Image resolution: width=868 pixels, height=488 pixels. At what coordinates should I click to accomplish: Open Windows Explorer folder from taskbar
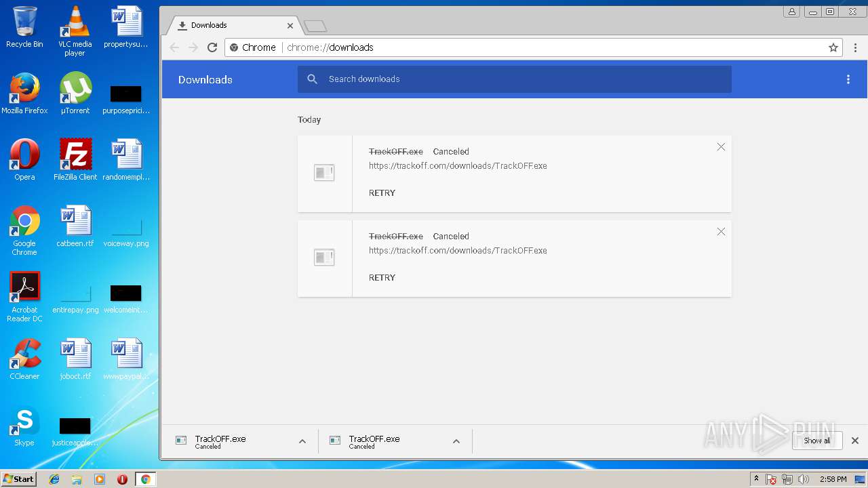77,479
